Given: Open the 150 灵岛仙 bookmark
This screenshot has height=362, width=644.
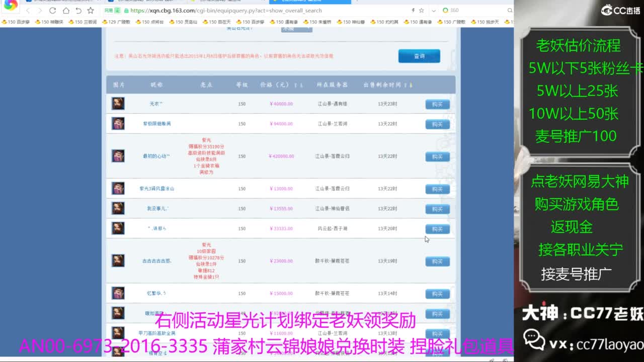Looking at the screenshot, I should pyautogui.click(x=183, y=22).
